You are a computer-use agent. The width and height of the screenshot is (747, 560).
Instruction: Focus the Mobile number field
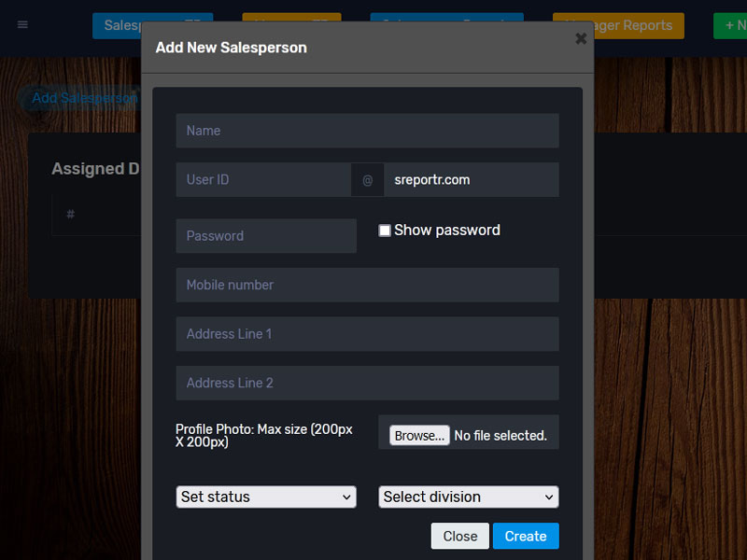[x=367, y=285]
